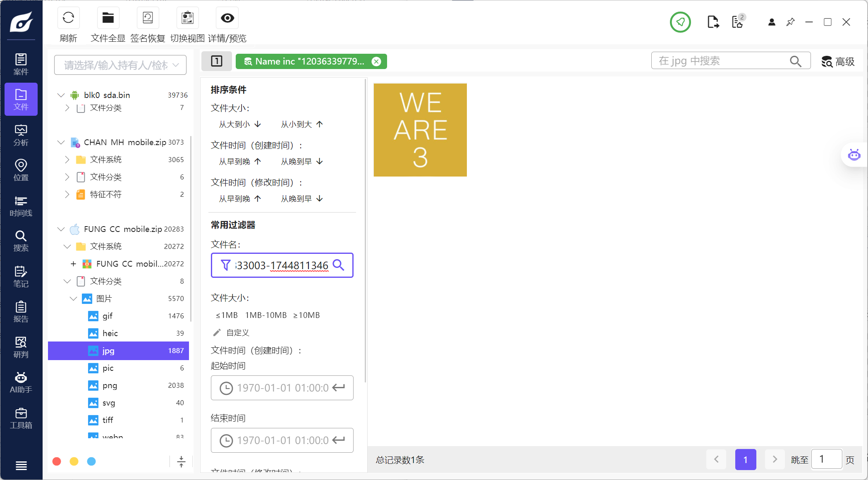The width and height of the screenshot is (868, 480).
Task: Click the Refresh (刷新) toolbar icon
Action: coord(68,18)
